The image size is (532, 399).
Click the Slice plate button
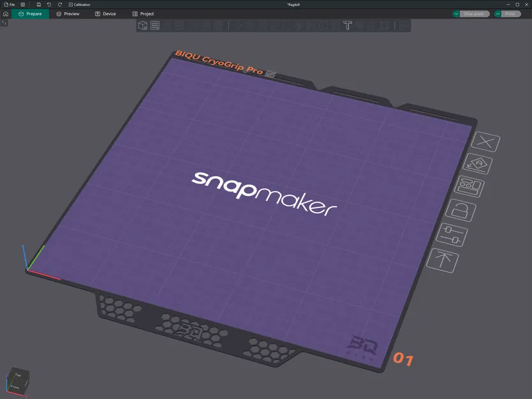pos(475,13)
